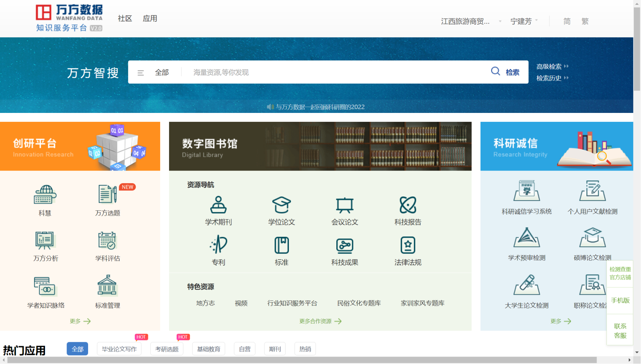
Task: Expand 高级检索 advanced search
Action: click(x=552, y=67)
